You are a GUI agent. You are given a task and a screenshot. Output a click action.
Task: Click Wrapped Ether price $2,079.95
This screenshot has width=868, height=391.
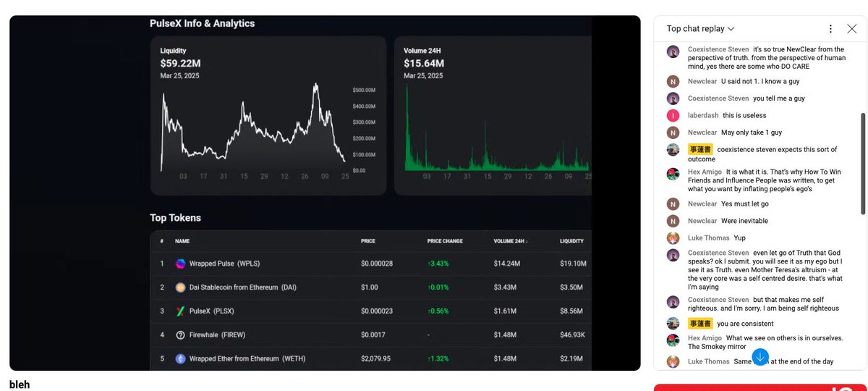375,358
